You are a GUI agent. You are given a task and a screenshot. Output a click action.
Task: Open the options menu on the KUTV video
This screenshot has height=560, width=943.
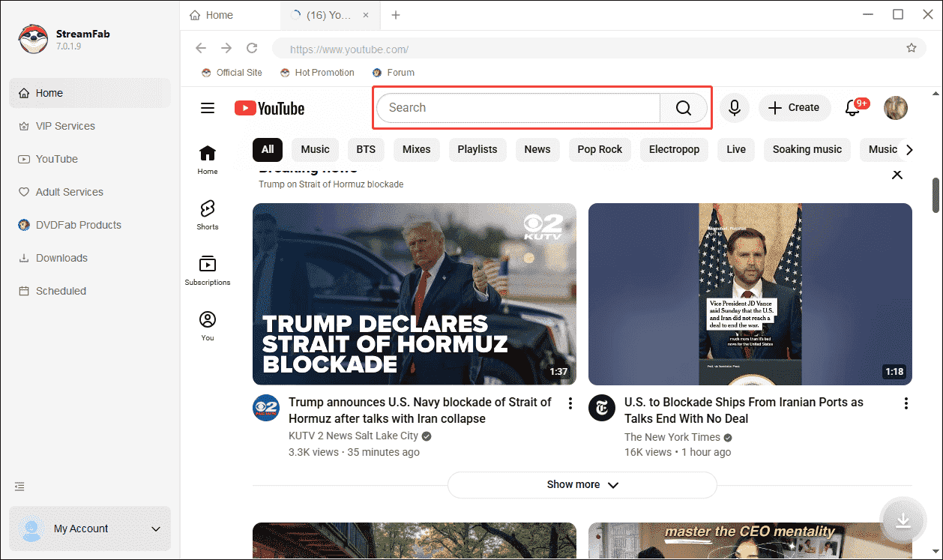570,403
